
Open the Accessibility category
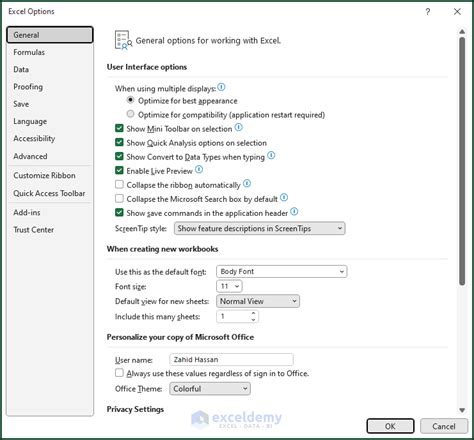(50, 139)
